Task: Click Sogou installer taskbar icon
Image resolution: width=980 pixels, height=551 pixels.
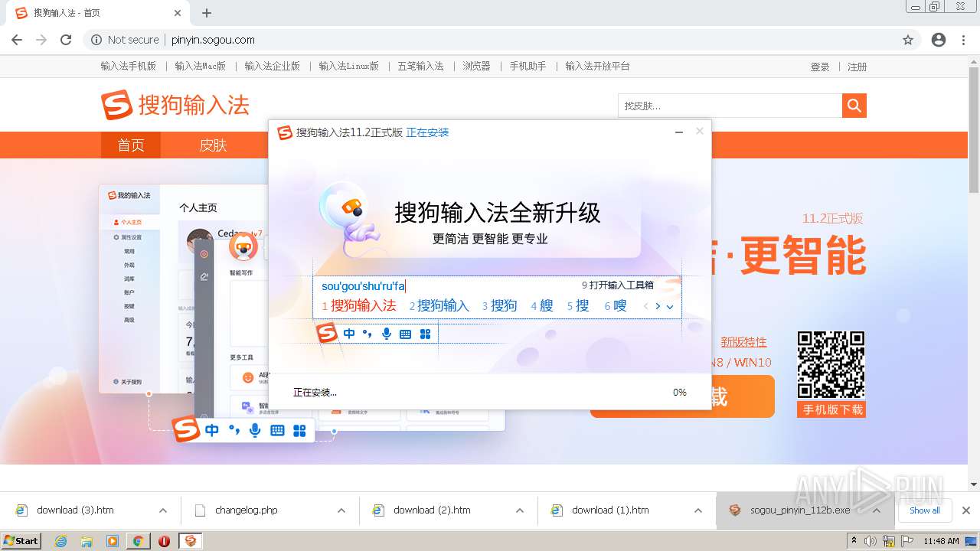Action: point(191,541)
